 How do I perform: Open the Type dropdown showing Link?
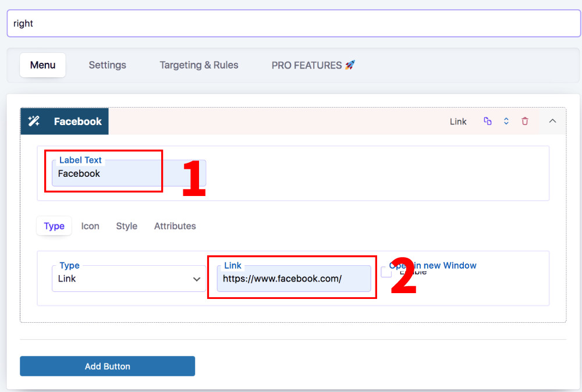click(x=129, y=279)
